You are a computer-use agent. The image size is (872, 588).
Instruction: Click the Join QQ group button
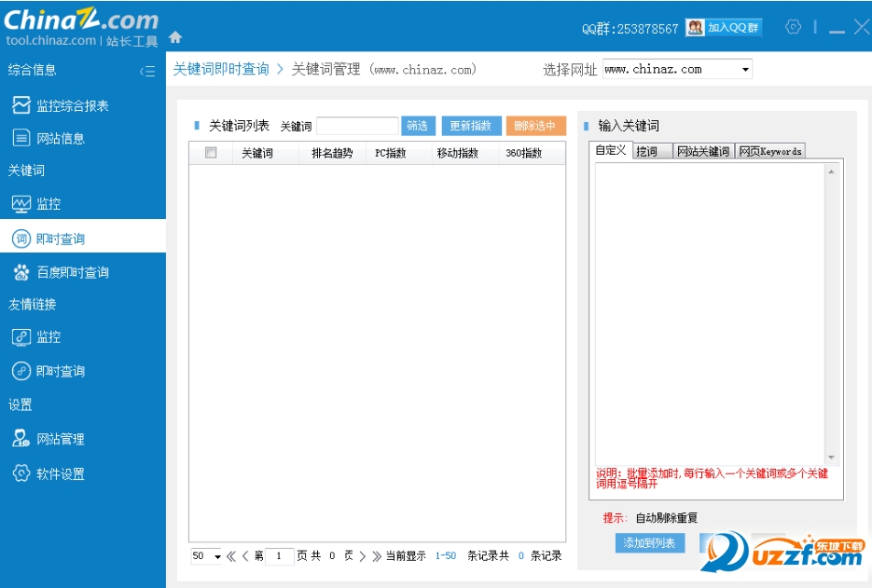[x=724, y=27]
